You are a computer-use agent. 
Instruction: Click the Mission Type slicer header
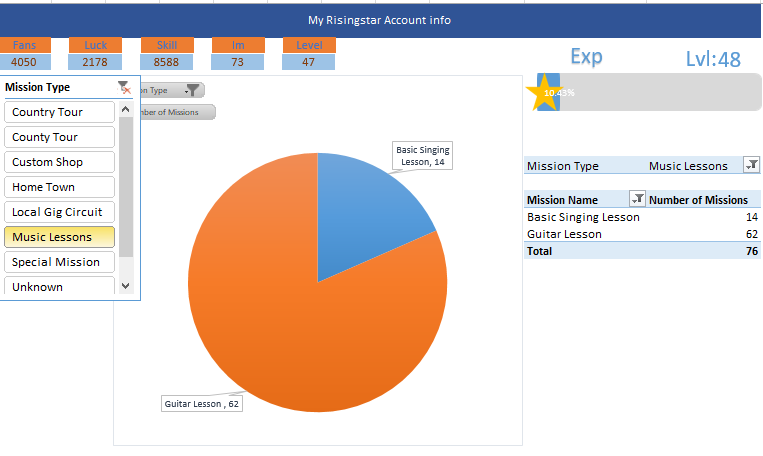click(x=37, y=87)
